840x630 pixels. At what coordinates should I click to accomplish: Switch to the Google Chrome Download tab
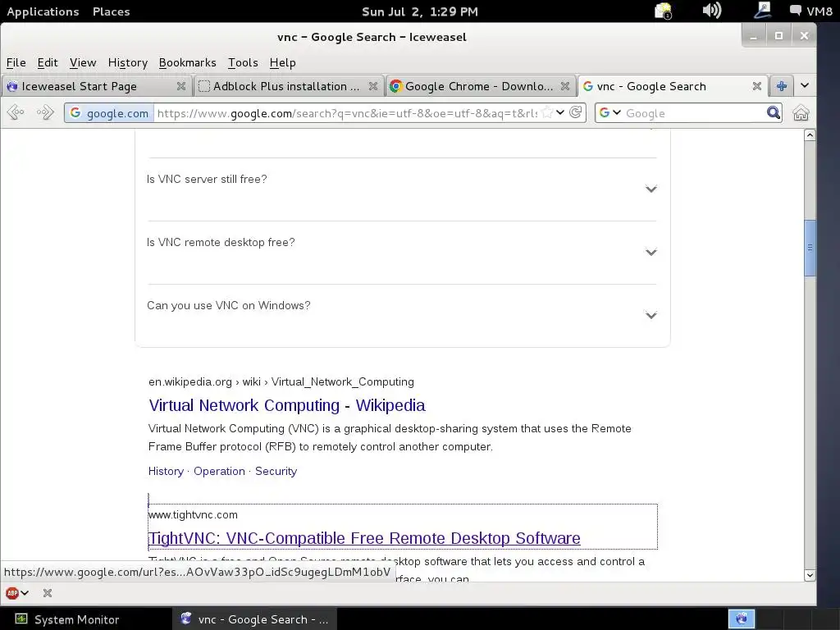point(479,86)
